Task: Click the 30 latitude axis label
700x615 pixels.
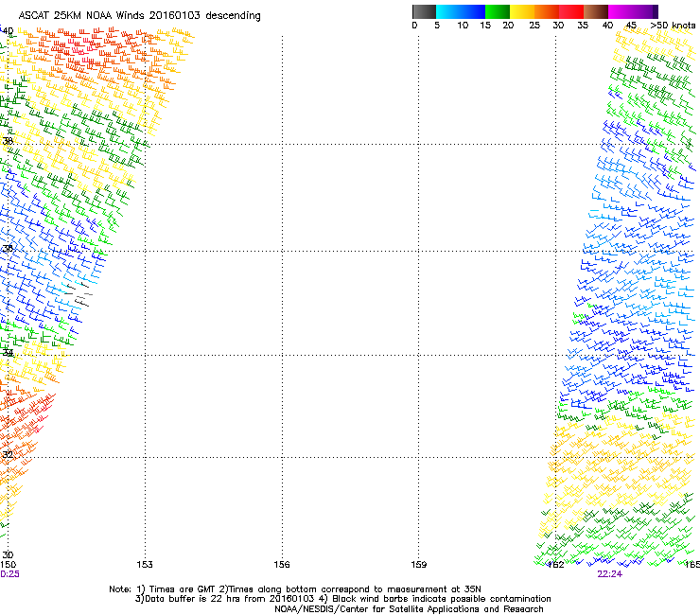Action: click(8, 554)
